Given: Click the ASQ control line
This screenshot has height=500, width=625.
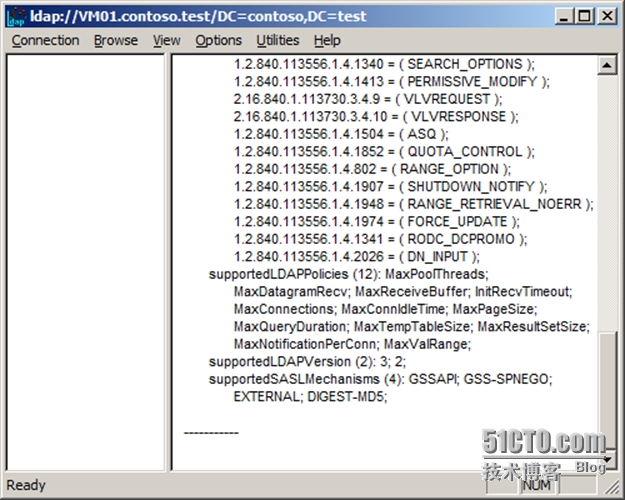Looking at the screenshot, I should click(341, 134).
